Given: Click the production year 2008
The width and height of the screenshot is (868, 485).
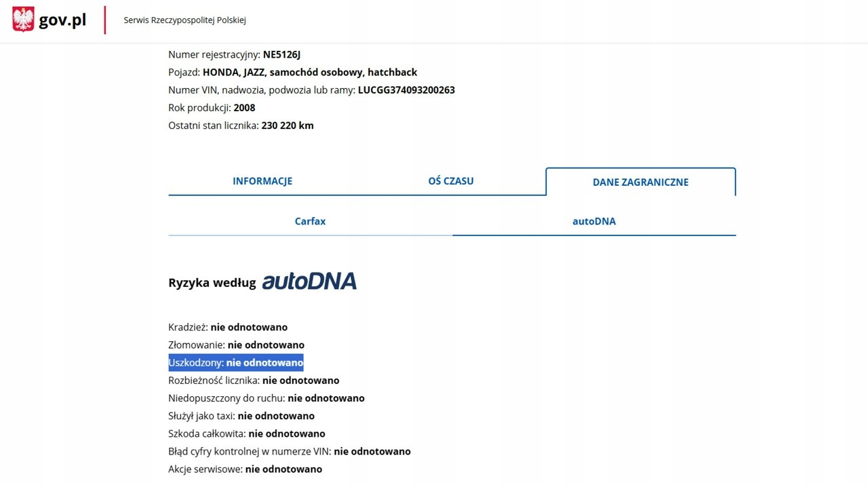Looking at the screenshot, I should (244, 107).
